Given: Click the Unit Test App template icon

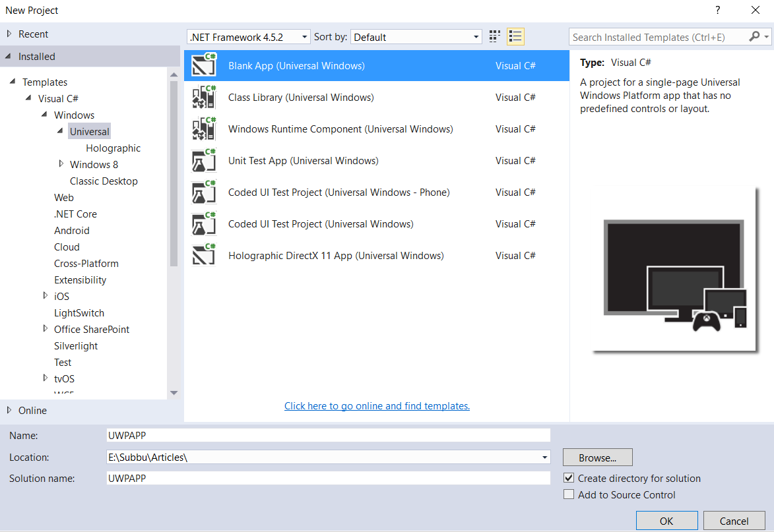Looking at the screenshot, I should click(204, 160).
